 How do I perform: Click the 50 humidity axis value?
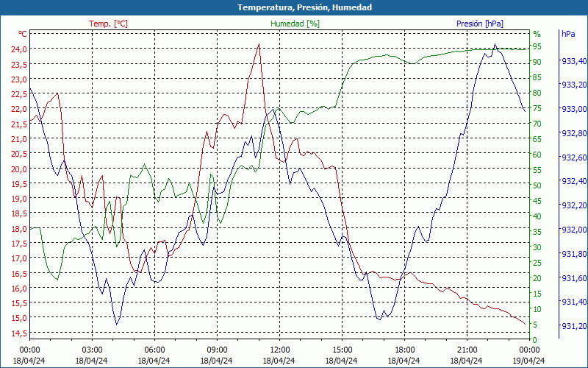coord(537,185)
